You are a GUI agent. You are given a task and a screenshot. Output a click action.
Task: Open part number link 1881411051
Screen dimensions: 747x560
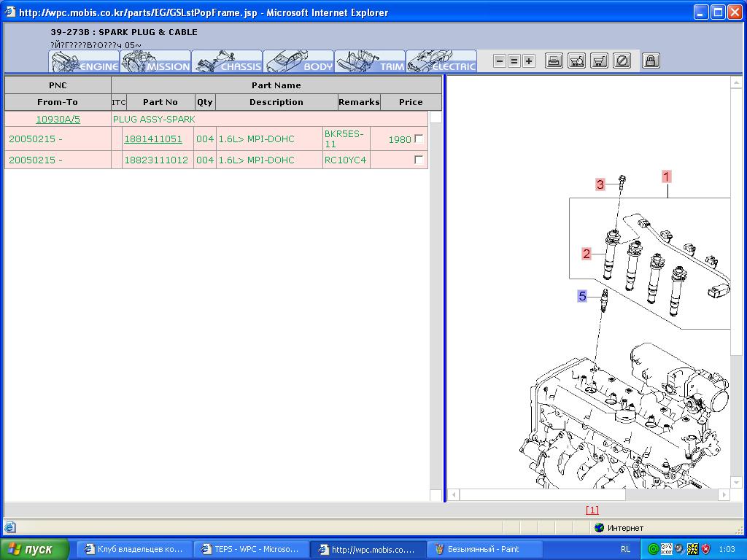[x=153, y=139]
